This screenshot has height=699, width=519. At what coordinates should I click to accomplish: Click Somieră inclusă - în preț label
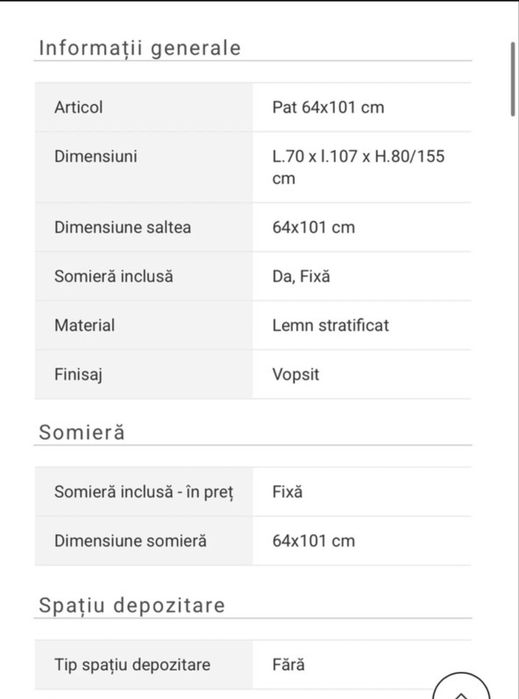144,492
